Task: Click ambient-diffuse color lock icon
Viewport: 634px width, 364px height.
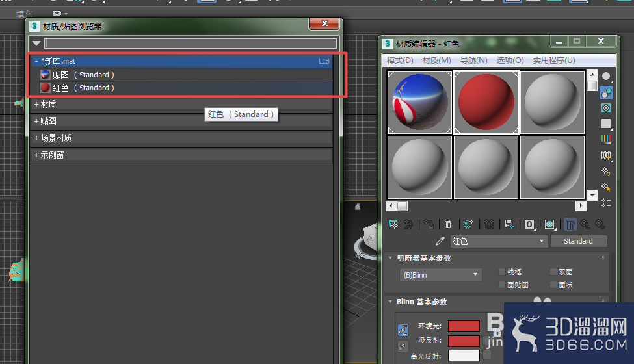Action: coord(403,330)
